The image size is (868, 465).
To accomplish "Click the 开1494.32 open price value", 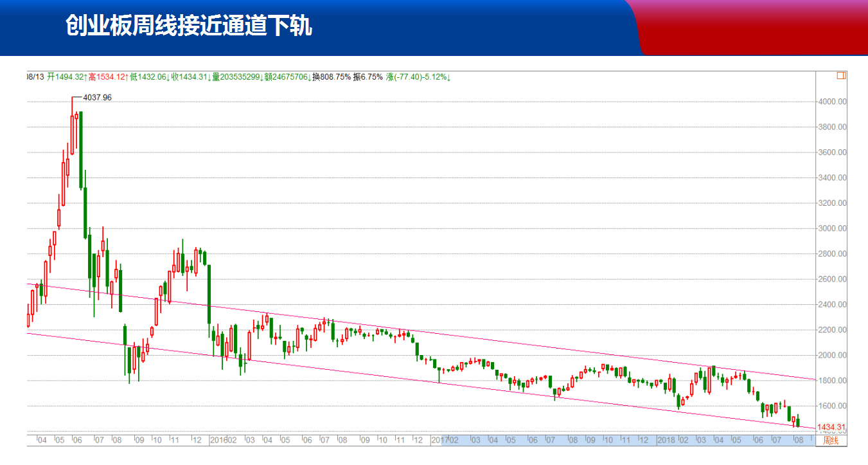I will pyautogui.click(x=66, y=77).
